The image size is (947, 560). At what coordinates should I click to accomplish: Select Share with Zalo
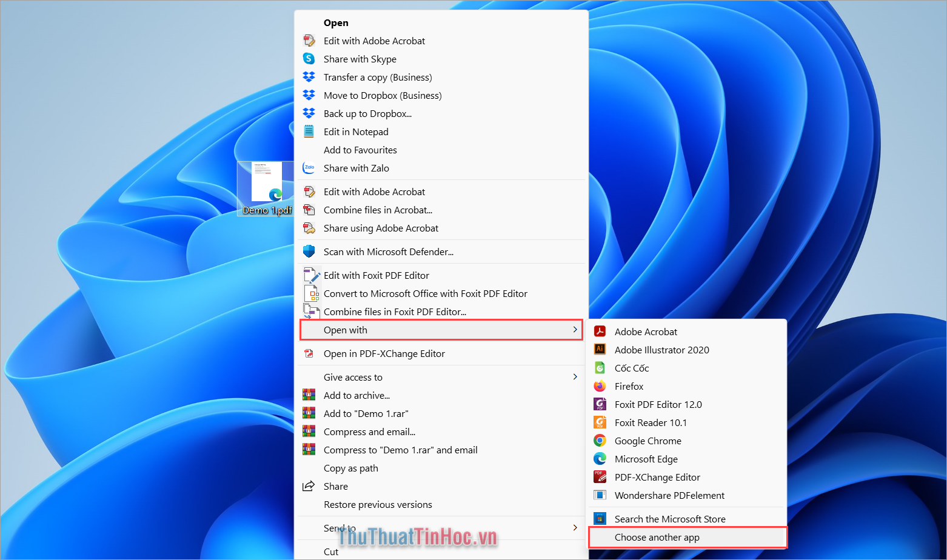click(x=356, y=168)
